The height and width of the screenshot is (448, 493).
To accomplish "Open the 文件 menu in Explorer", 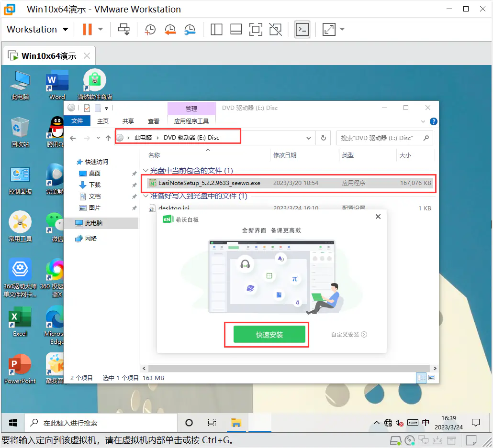I will coord(77,121).
